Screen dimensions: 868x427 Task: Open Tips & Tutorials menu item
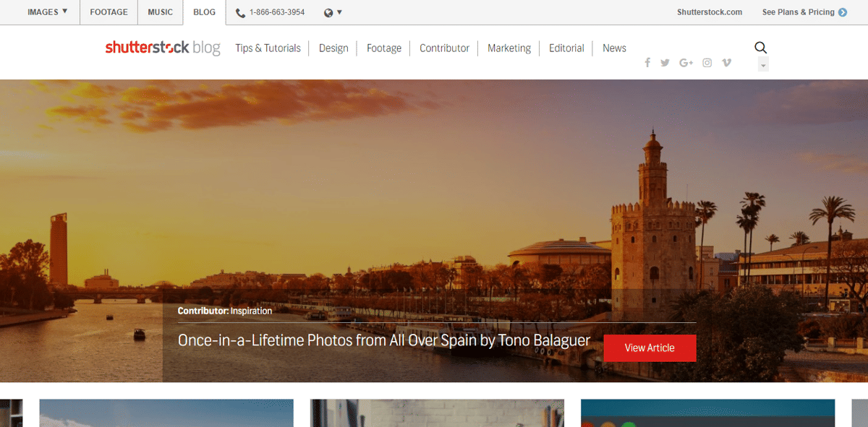[268, 48]
